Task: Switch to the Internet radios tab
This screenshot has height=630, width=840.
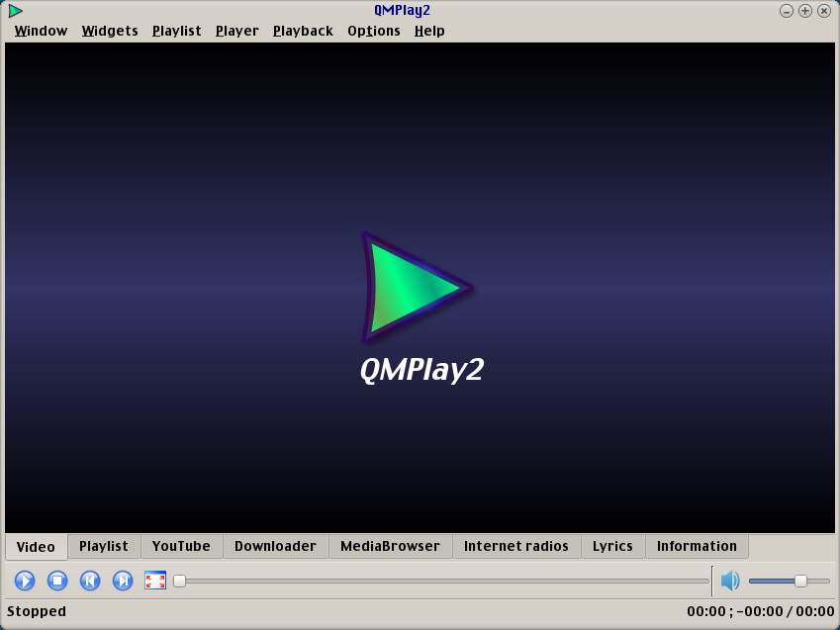Action: point(515,546)
